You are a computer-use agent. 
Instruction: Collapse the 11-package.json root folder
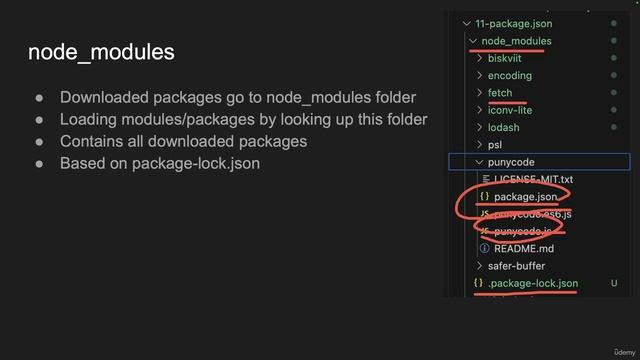[467, 24]
